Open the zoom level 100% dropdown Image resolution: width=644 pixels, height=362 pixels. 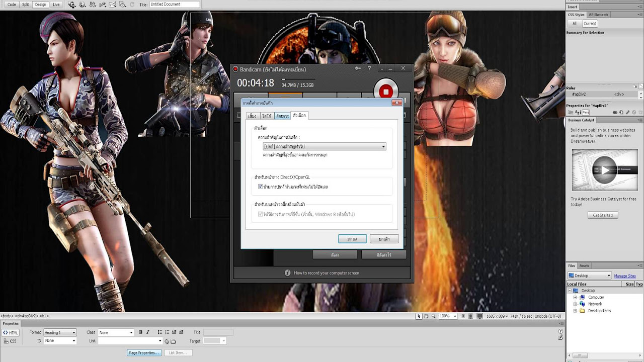[447, 316]
